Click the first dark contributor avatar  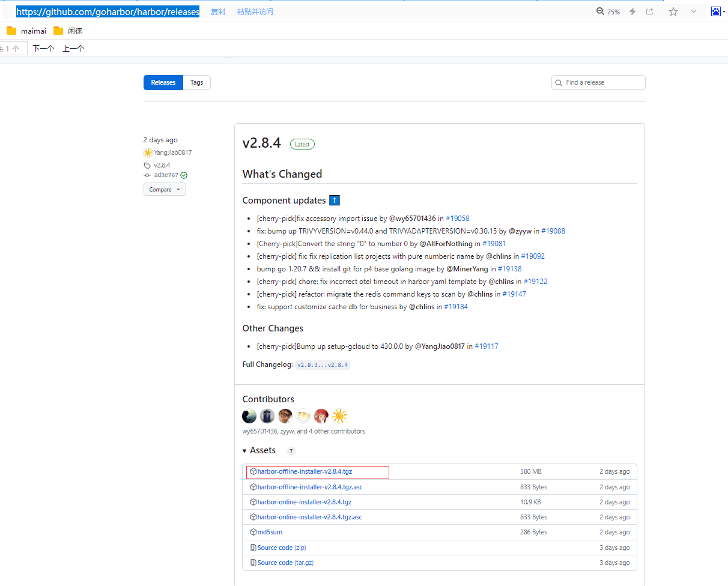coord(250,416)
